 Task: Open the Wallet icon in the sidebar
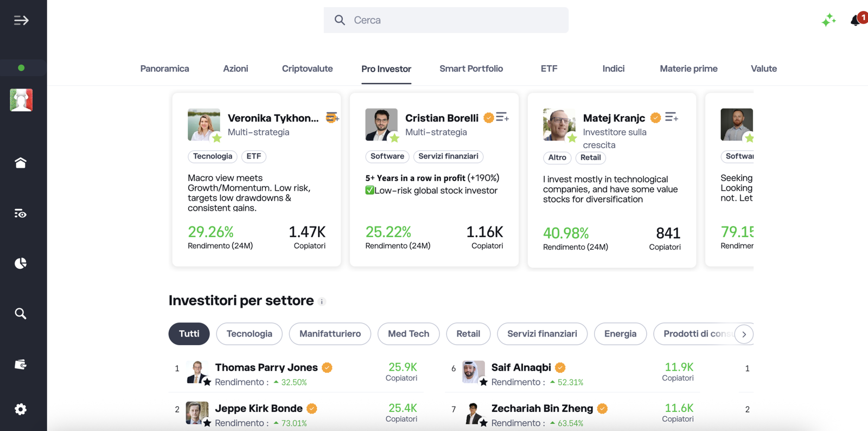(x=21, y=364)
